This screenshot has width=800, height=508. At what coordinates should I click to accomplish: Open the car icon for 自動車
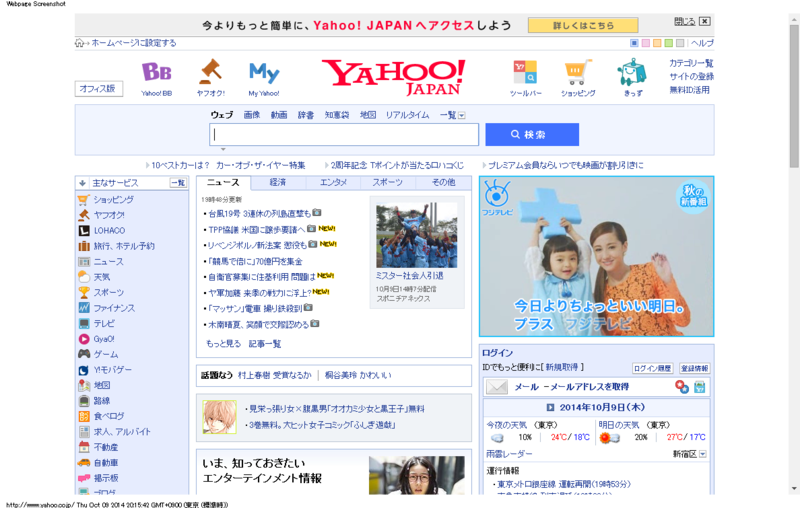[x=84, y=463]
